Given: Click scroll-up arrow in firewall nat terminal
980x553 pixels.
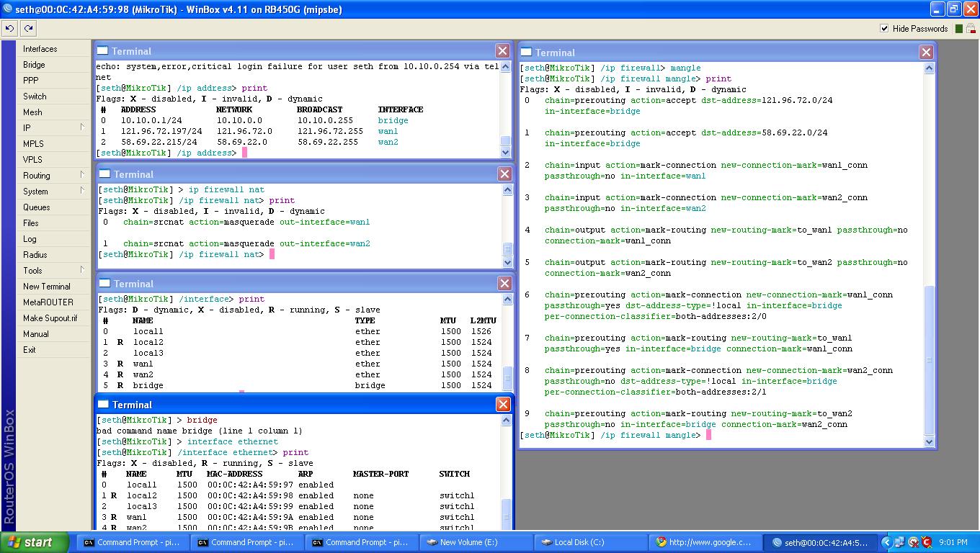Looking at the screenshot, I should (507, 190).
